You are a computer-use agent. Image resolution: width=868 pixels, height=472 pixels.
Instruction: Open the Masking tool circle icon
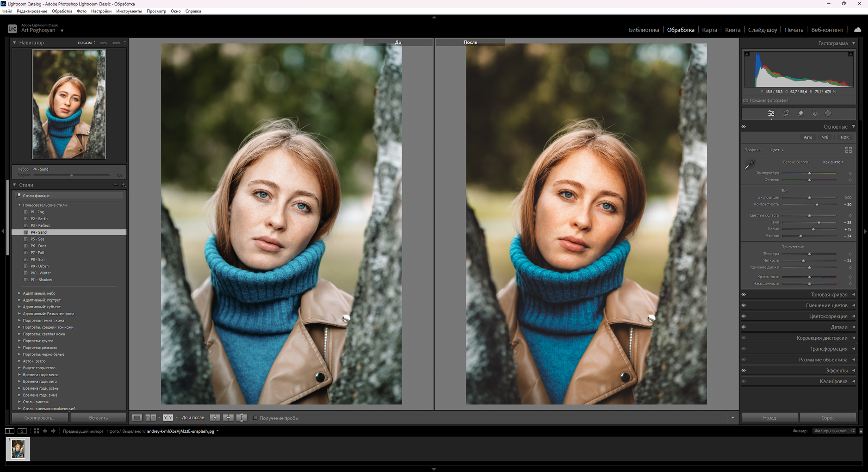[x=828, y=113]
